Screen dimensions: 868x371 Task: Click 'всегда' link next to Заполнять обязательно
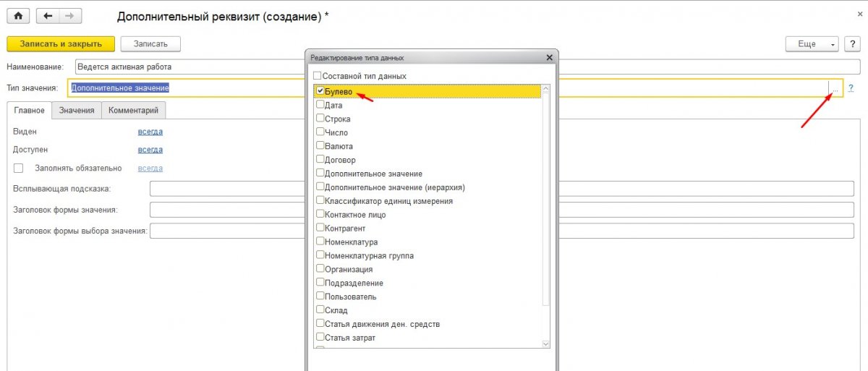[150, 168]
